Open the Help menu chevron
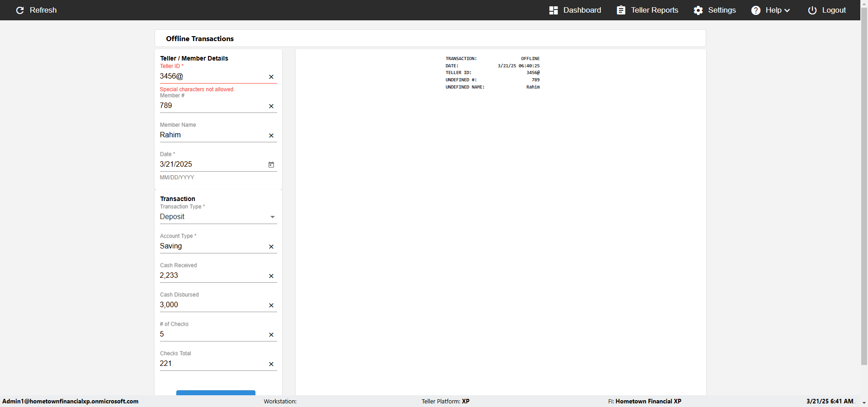The image size is (868, 407). pyautogui.click(x=787, y=10)
